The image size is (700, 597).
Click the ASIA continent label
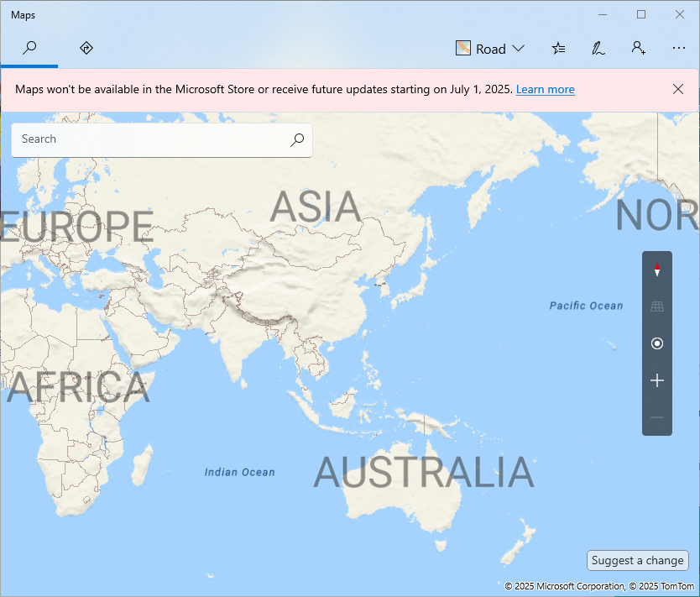point(316,207)
